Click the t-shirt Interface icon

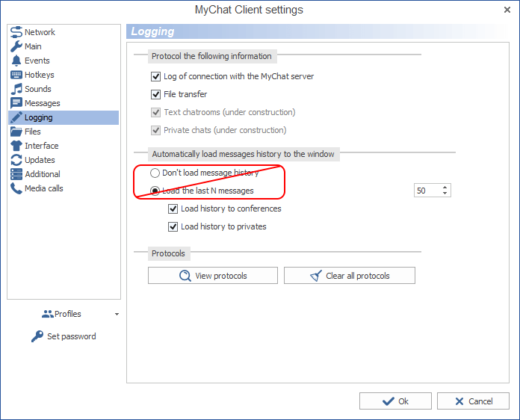[16, 146]
